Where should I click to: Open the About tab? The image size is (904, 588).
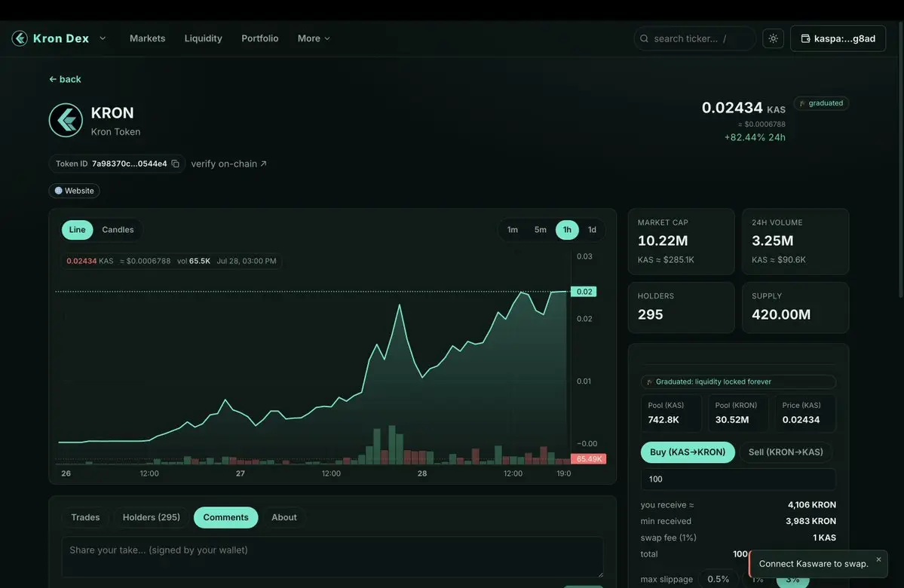pos(284,518)
